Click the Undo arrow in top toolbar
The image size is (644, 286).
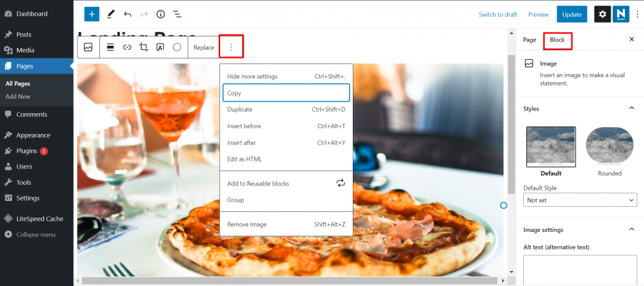point(128,14)
